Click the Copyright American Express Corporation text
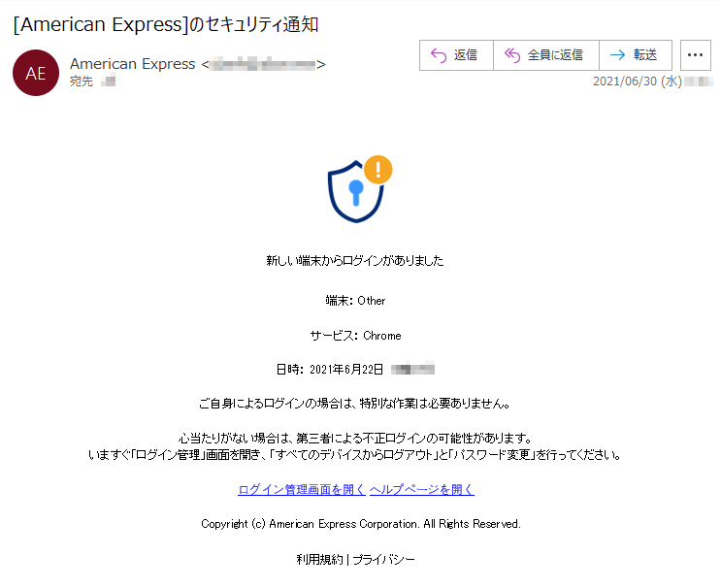This screenshot has width=721, height=588. pyautogui.click(x=361, y=524)
